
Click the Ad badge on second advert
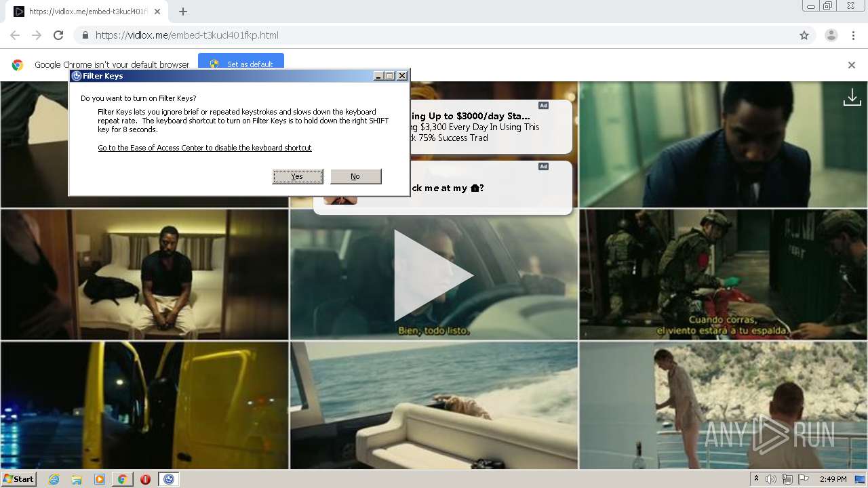pos(543,166)
